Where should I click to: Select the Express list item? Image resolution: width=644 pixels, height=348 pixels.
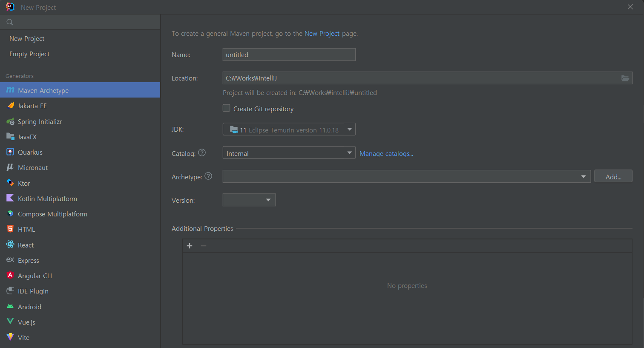[80, 260]
